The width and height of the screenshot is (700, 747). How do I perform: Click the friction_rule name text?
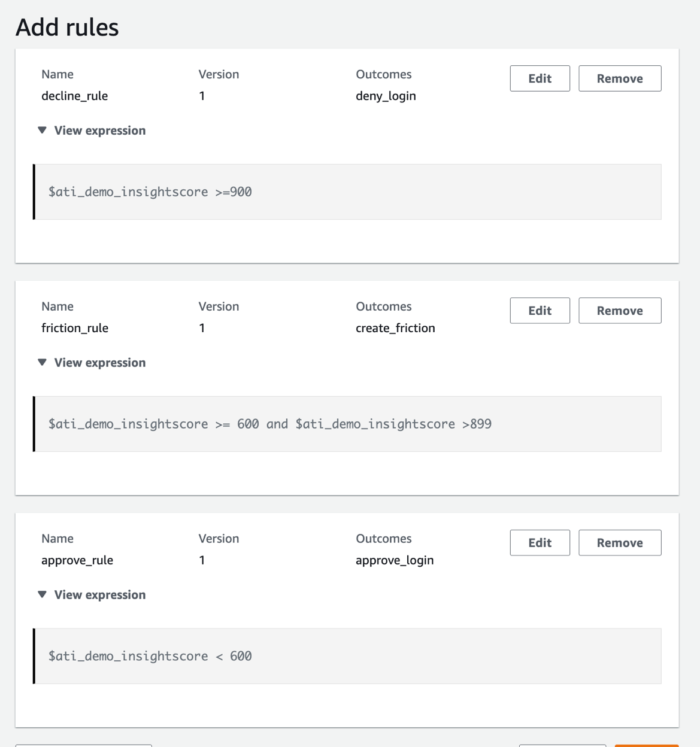(x=75, y=328)
